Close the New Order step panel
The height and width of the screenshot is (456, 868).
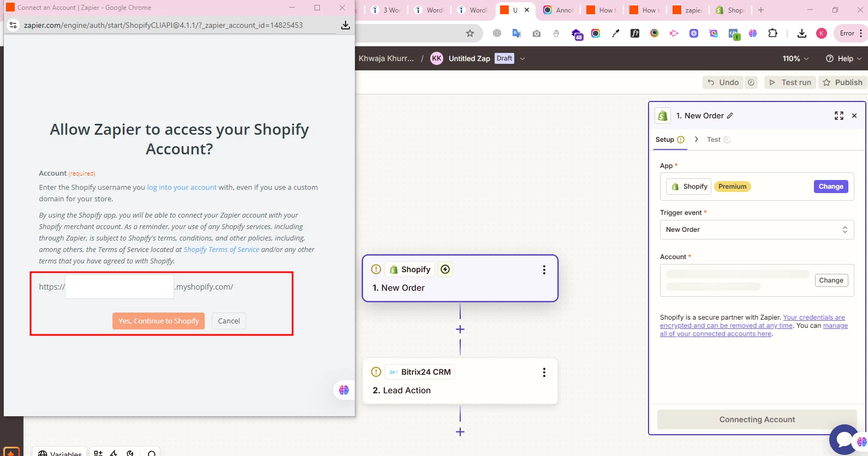pos(854,116)
